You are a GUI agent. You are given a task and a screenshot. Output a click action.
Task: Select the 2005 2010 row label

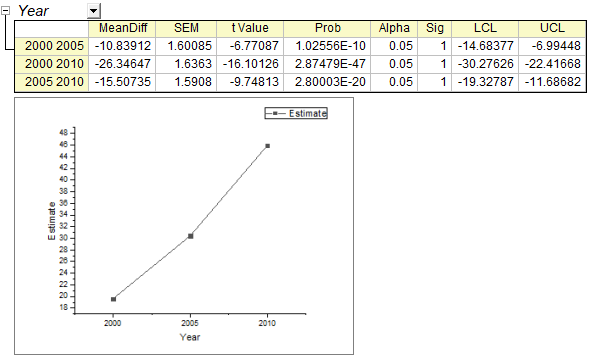(52, 82)
